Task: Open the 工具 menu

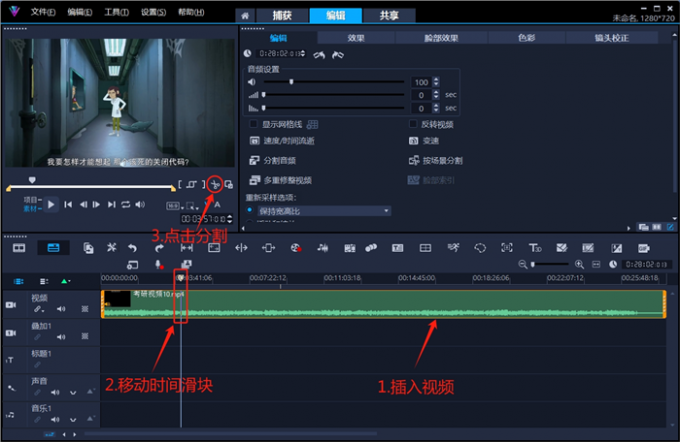Action: [116, 12]
